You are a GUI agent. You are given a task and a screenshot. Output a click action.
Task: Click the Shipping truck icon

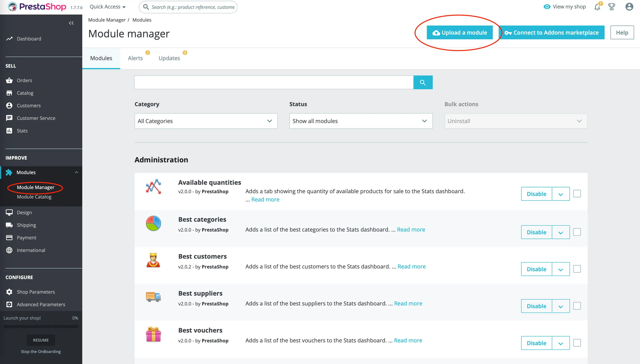pyautogui.click(x=9, y=225)
